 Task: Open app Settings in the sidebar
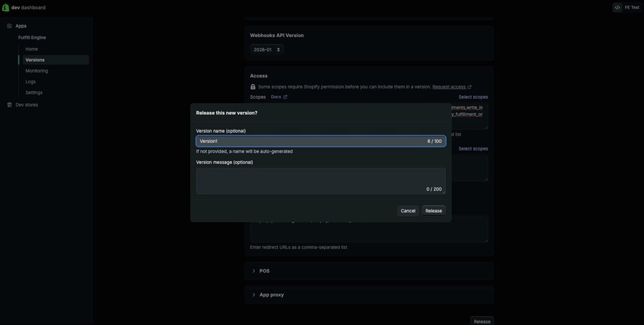(34, 93)
